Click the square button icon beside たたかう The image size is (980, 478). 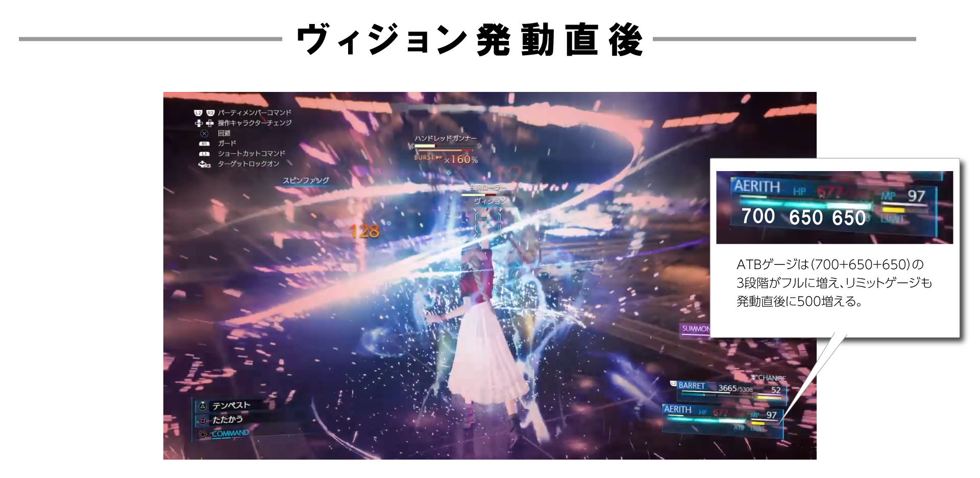pos(202,420)
